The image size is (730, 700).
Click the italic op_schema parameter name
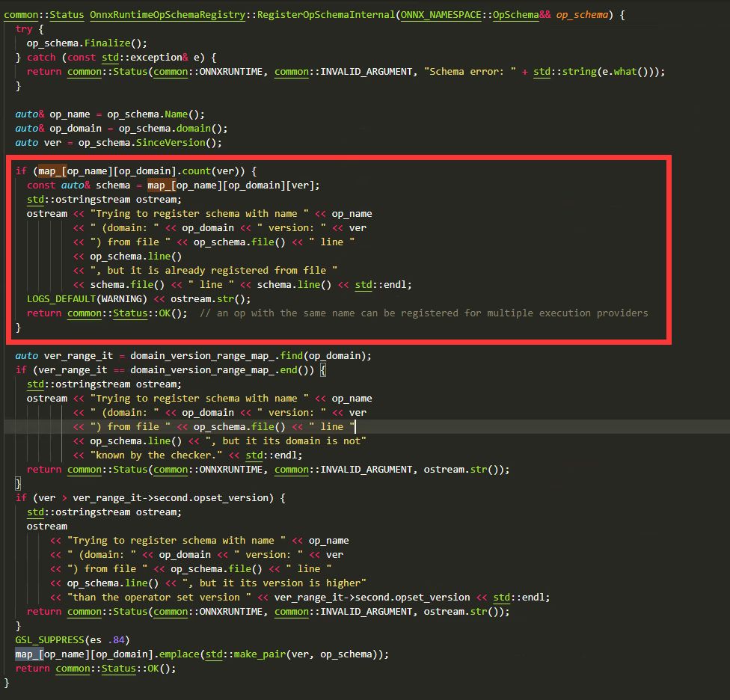582,14
